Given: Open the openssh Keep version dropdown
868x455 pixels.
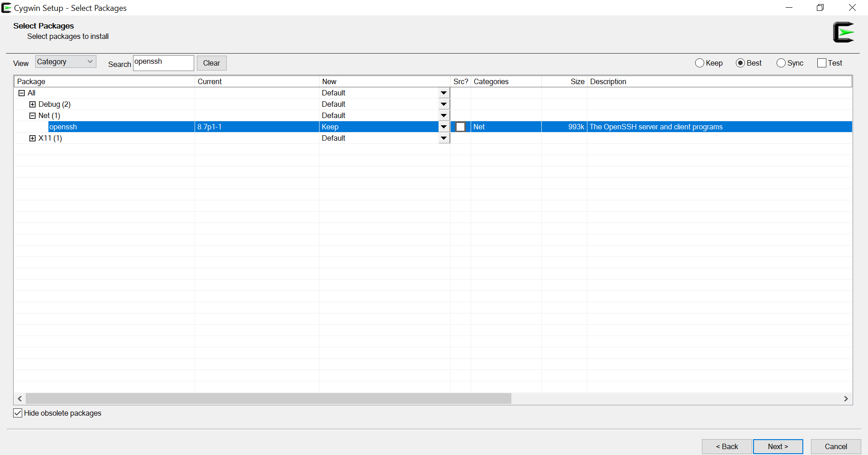Looking at the screenshot, I should pyautogui.click(x=444, y=127).
